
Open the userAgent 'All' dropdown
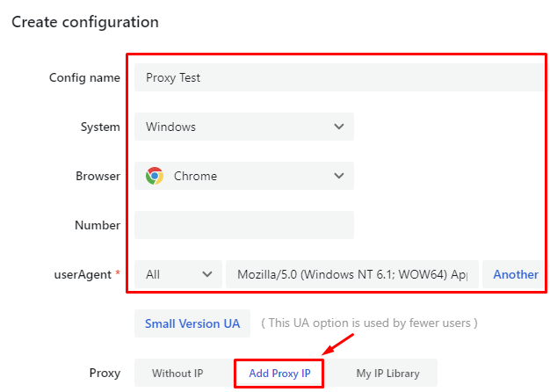[x=178, y=274]
